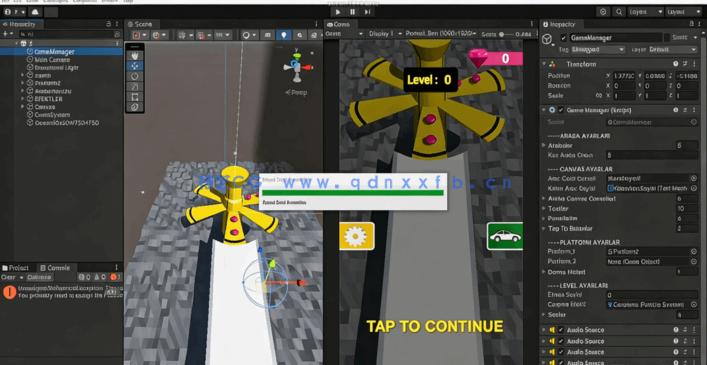Switch to the Project tab
This screenshot has height=365, width=707.
pos(16,268)
